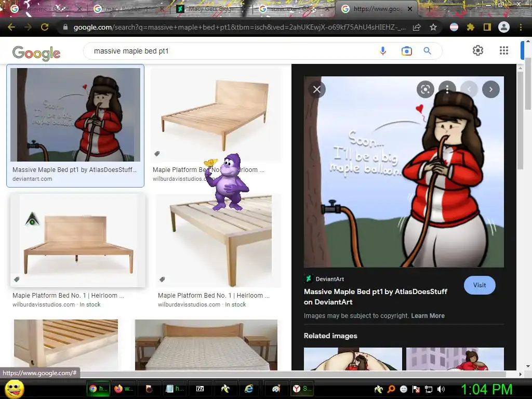View site info via the lock icon
532x399 pixels.
(x=65, y=27)
